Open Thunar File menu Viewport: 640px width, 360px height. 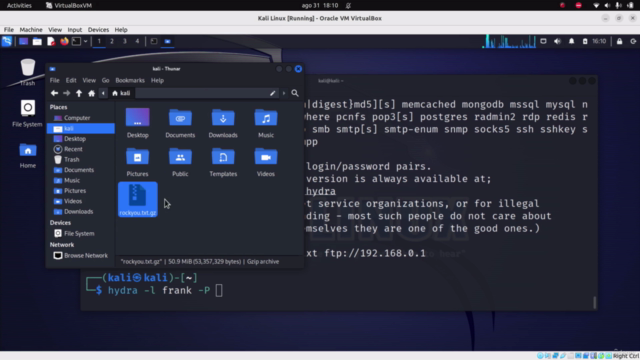54,80
